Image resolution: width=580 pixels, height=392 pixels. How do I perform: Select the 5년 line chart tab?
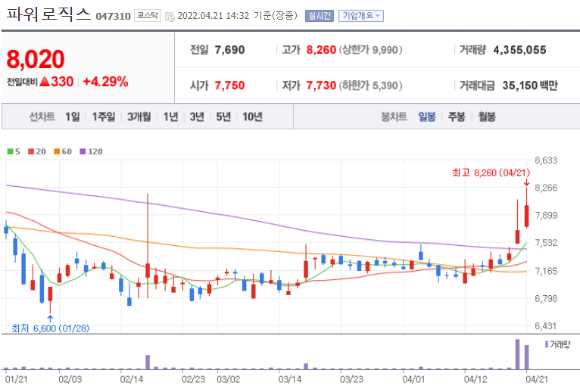coord(223,117)
